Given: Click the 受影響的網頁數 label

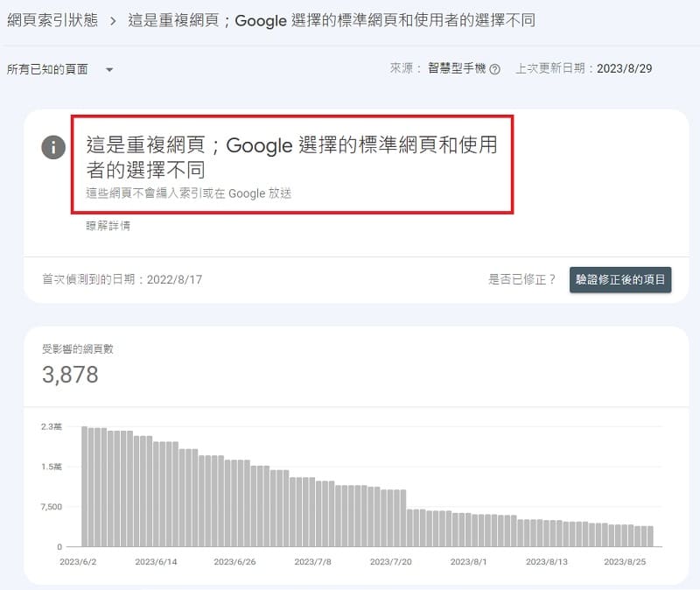Looking at the screenshot, I should point(78,348).
